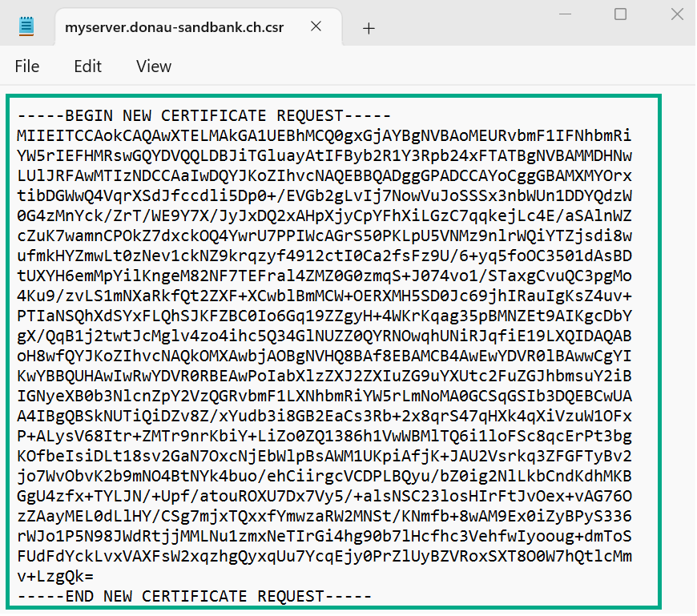
Task: Click the final line v+LzgQk=
Action: pyautogui.click(x=55, y=576)
